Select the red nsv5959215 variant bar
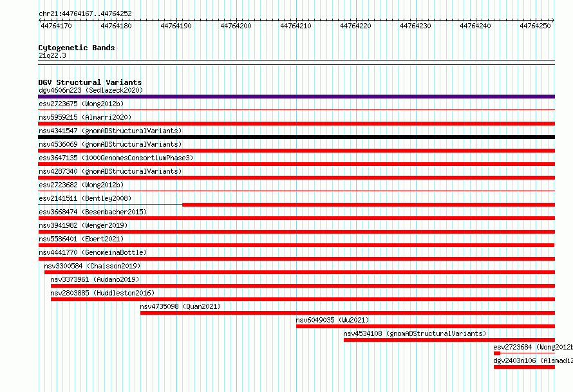The width and height of the screenshot is (573, 392). pyautogui.click(x=296, y=124)
